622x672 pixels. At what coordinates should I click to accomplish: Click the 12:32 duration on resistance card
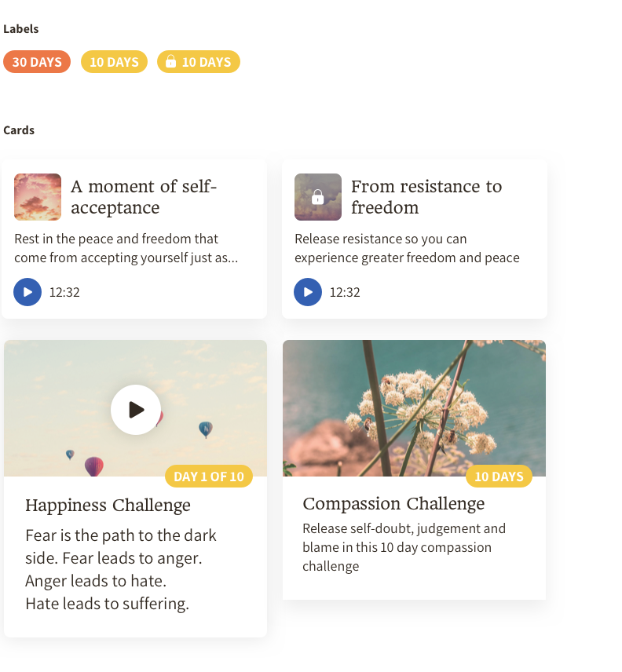tap(345, 292)
